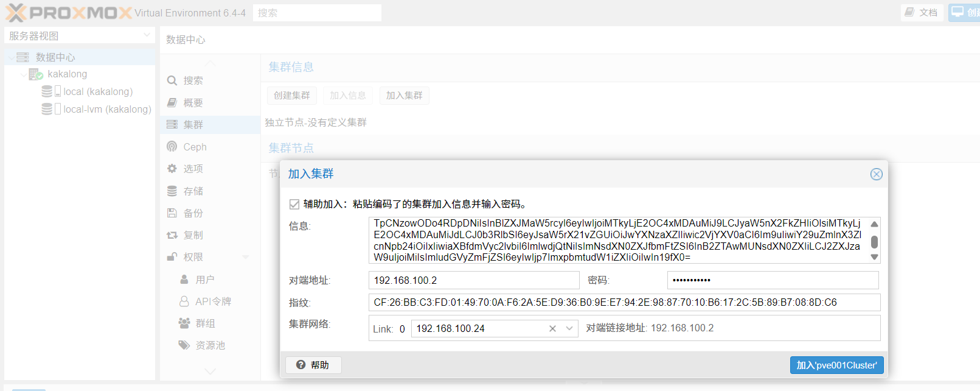The image size is (980, 391).
Task: Click the peer address input field
Action: tap(473, 280)
